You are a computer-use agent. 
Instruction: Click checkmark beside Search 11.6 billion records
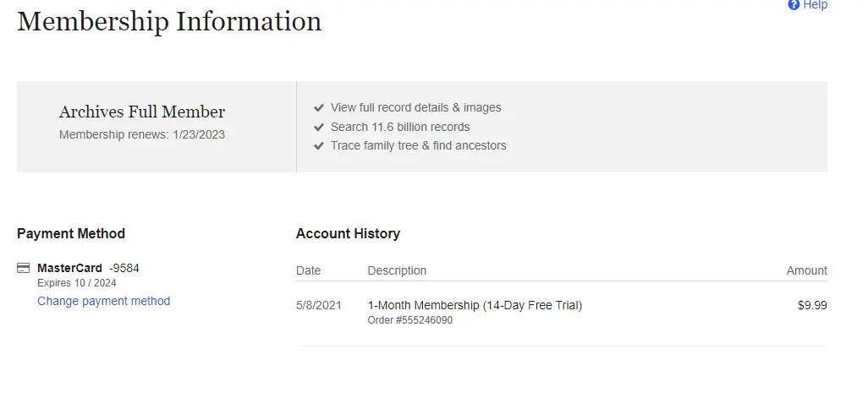(319, 127)
